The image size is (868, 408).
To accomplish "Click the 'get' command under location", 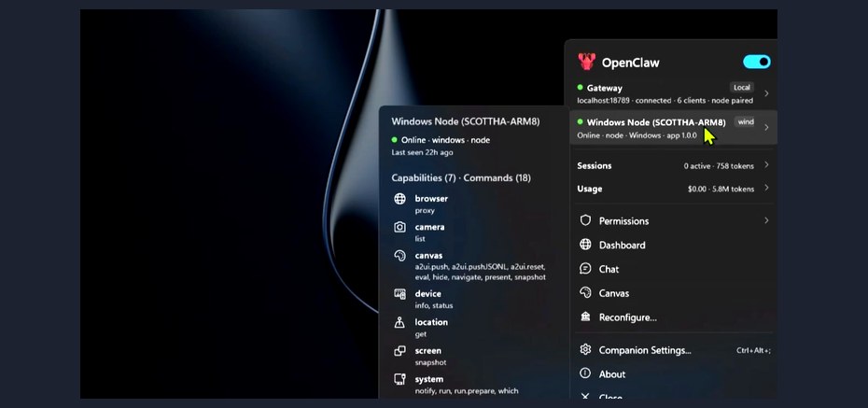I will click(x=421, y=335).
